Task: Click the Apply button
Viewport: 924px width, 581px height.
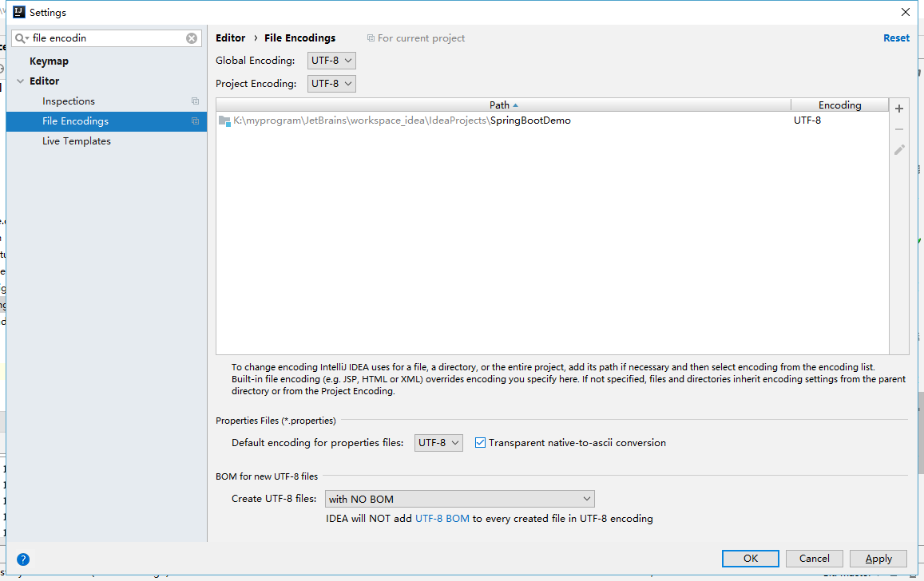Action: (878, 559)
